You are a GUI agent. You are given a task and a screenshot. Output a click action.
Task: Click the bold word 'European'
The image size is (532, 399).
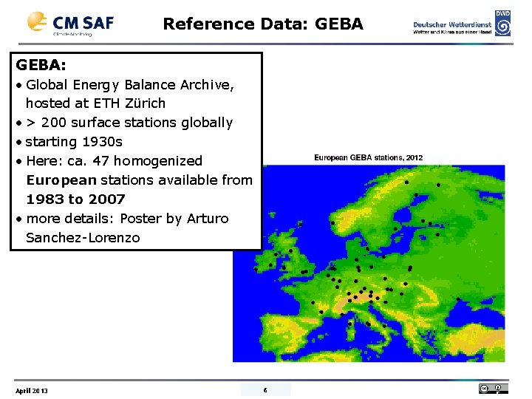tap(61, 180)
